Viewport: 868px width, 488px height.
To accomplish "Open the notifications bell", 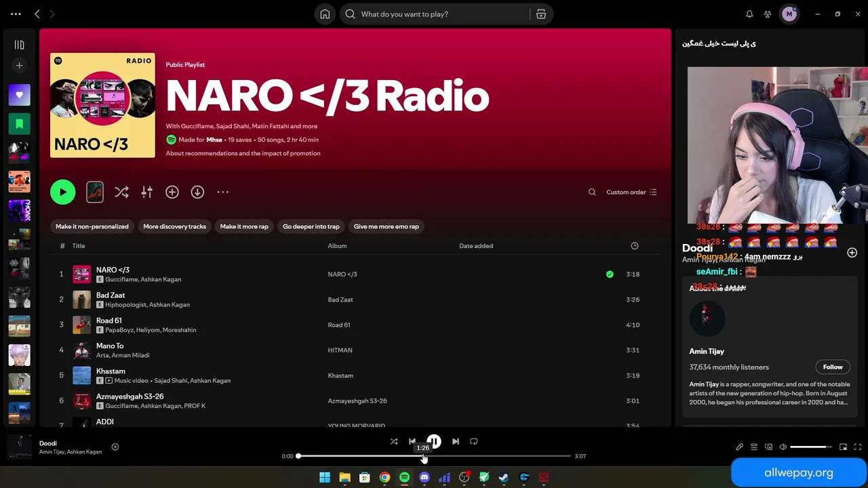I will tap(749, 14).
